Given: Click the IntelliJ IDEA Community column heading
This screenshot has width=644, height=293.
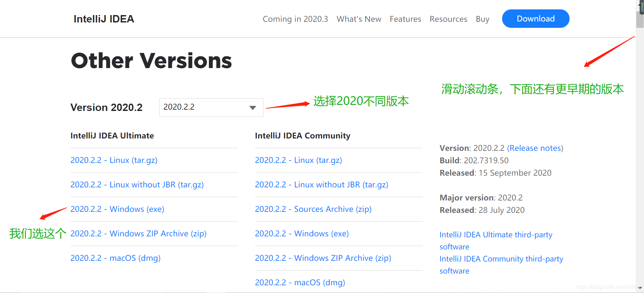Looking at the screenshot, I should click(x=303, y=136).
